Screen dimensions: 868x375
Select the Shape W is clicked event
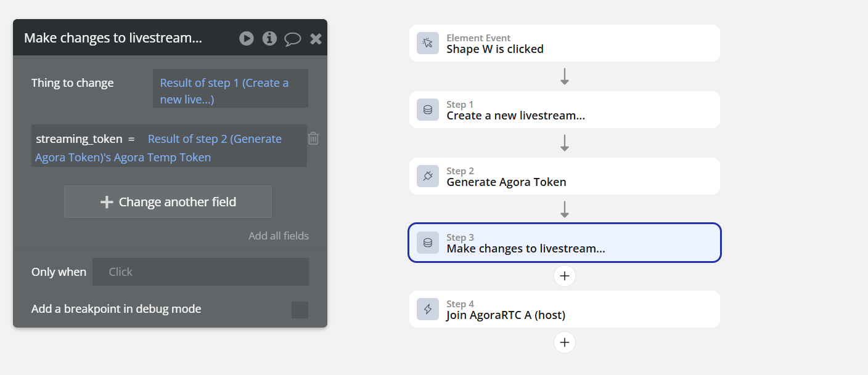tap(565, 43)
